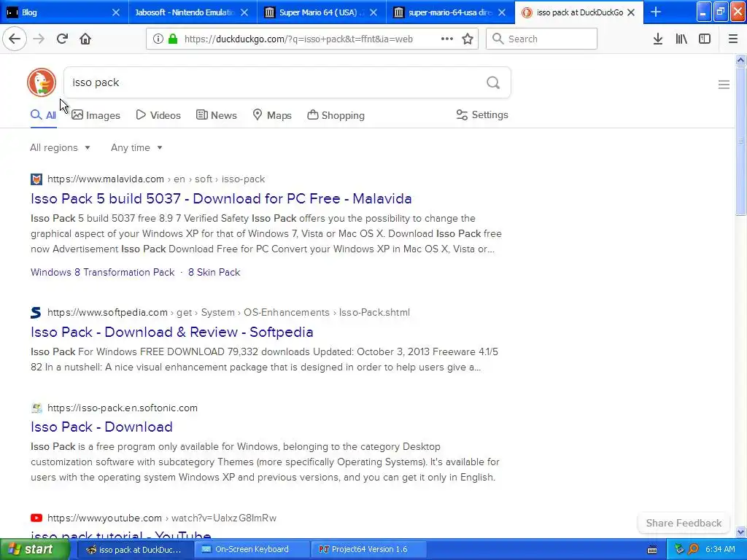The image size is (747, 560).
Task: Open DuckDuckGo side menu icon
Action: (x=724, y=85)
